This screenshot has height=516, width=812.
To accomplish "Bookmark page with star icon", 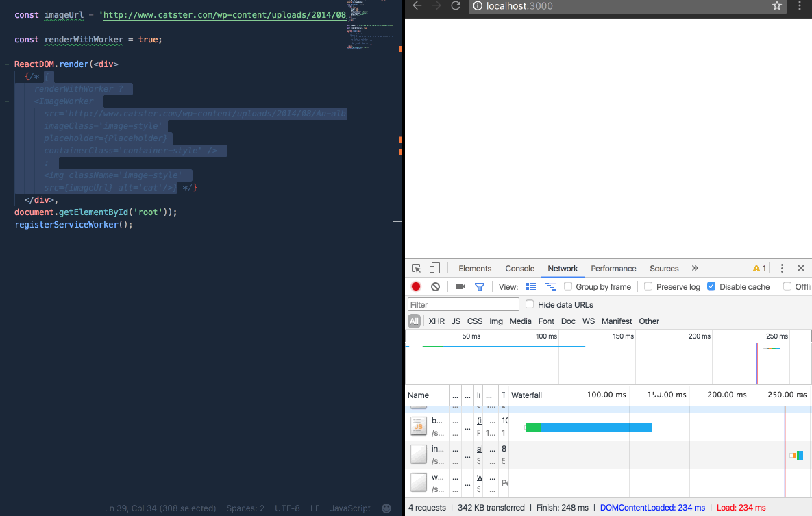I will click(777, 5).
